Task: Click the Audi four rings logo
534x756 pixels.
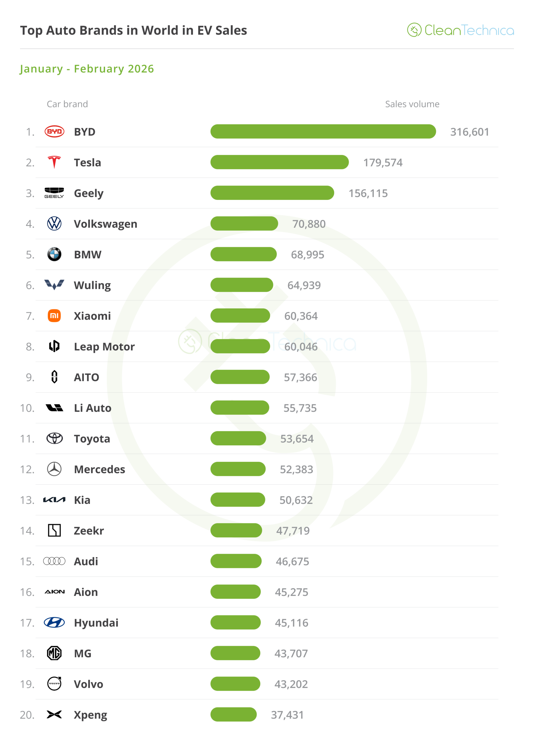Action: point(54,561)
